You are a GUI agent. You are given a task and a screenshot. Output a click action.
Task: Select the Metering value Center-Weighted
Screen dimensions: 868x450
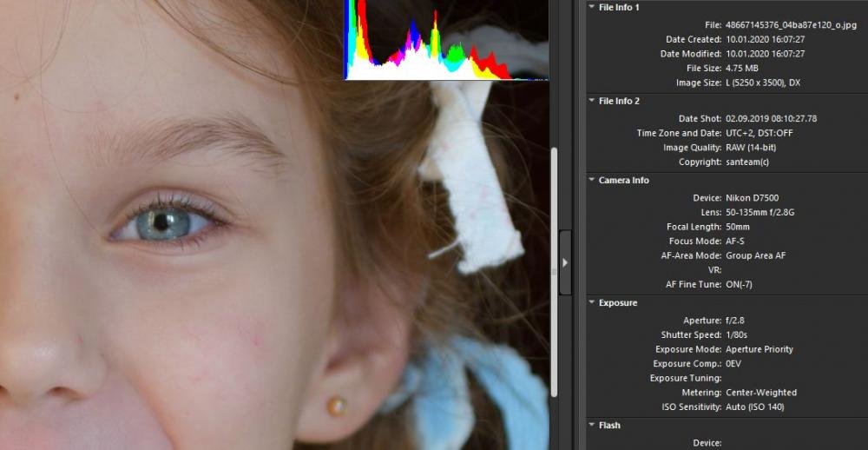coord(761,393)
